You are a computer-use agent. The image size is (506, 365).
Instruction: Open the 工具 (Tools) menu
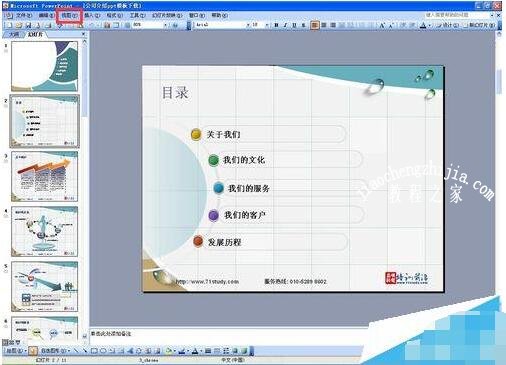pyautogui.click(x=137, y=15)
